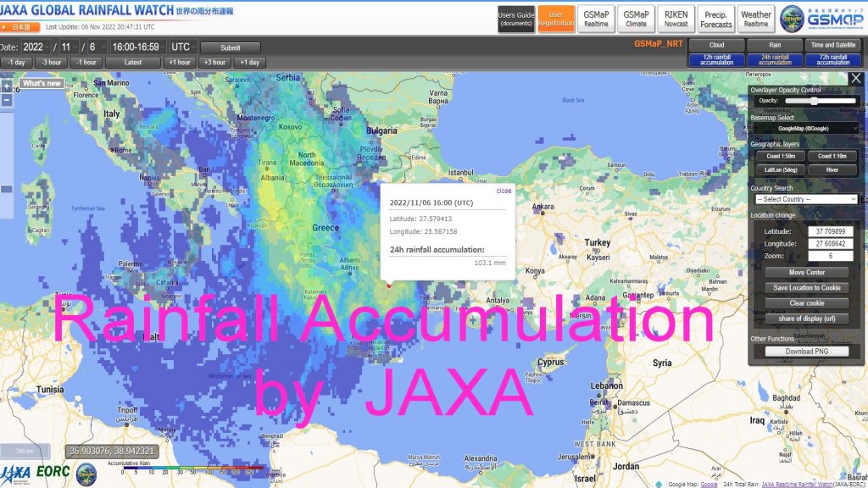Toggle 24h rainfall accumulation
The height and width of the screenshot is (488, 868).
(x=775, y=60)
